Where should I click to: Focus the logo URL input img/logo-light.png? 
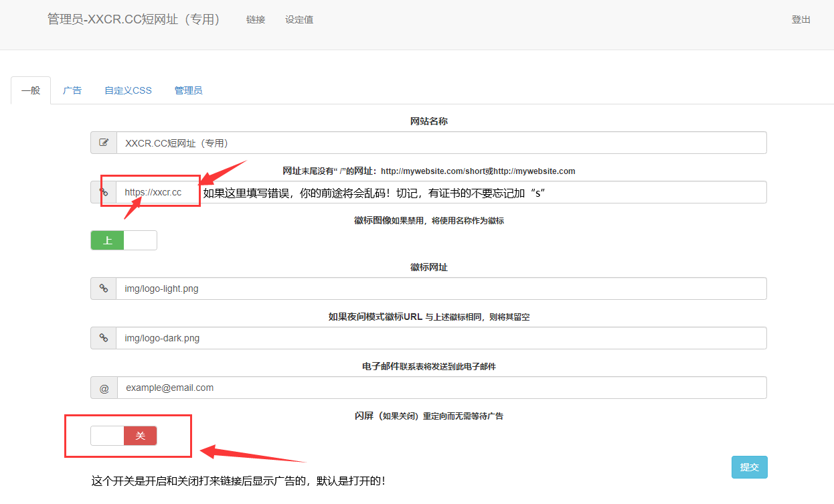[441, 288]
